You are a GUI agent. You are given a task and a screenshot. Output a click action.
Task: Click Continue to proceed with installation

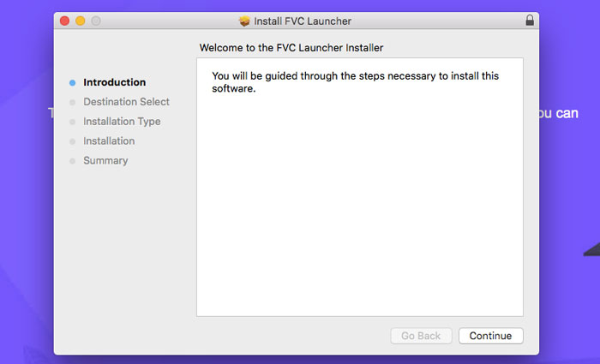pos(491,336)
